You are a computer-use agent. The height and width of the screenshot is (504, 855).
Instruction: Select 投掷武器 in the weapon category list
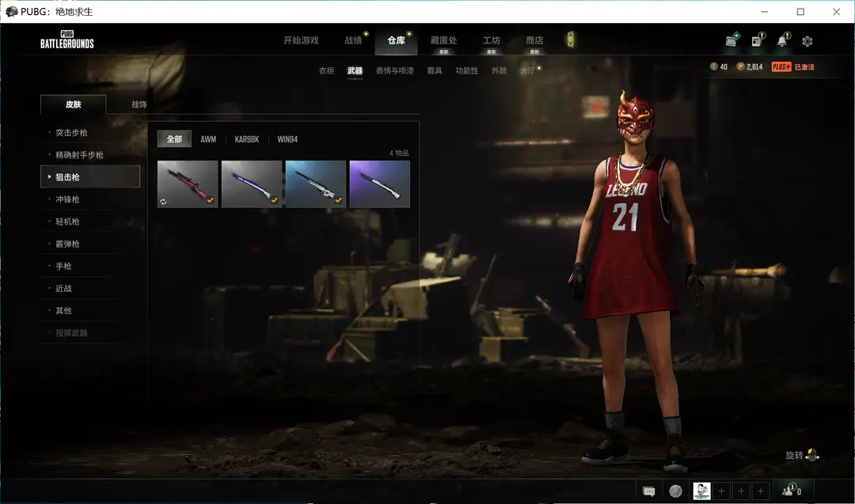[x=90, y=333]
